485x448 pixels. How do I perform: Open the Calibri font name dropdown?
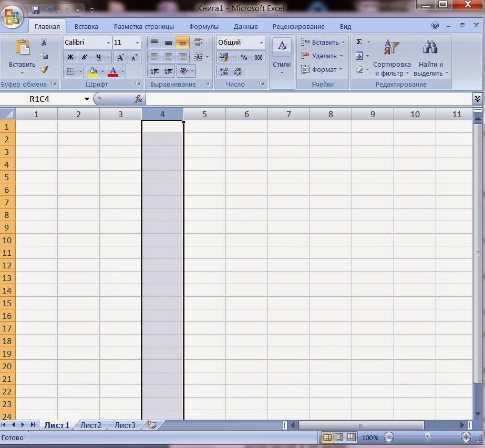click(108, 43)
